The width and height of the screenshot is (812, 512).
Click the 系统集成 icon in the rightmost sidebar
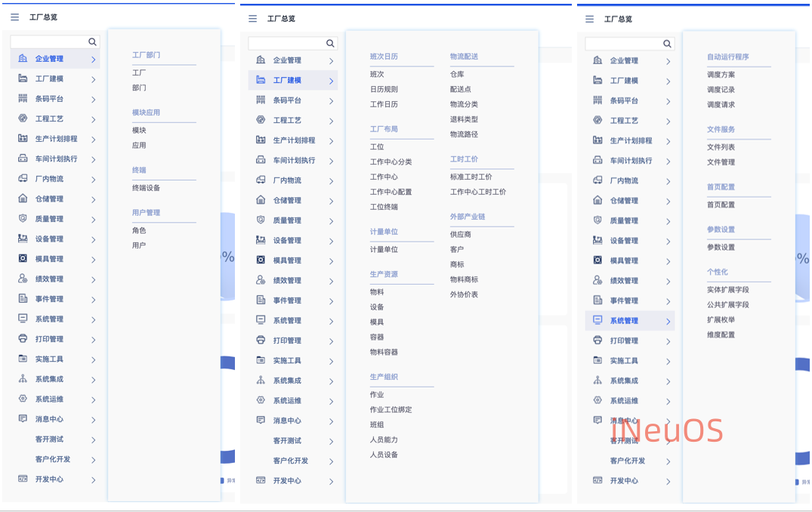click(597, 381)
